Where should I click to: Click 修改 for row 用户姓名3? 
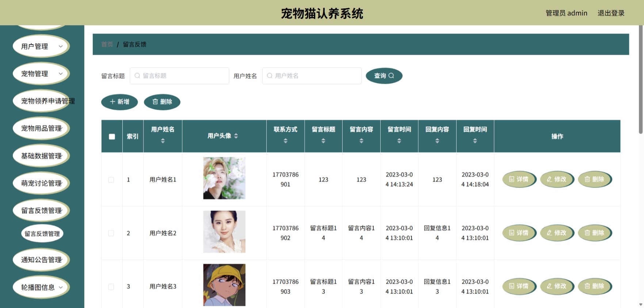pos(557,286)
